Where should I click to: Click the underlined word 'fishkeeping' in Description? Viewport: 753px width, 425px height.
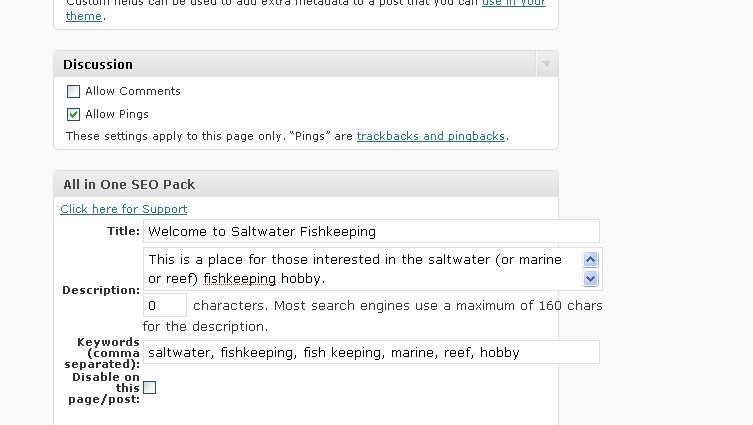coord(246,278)
